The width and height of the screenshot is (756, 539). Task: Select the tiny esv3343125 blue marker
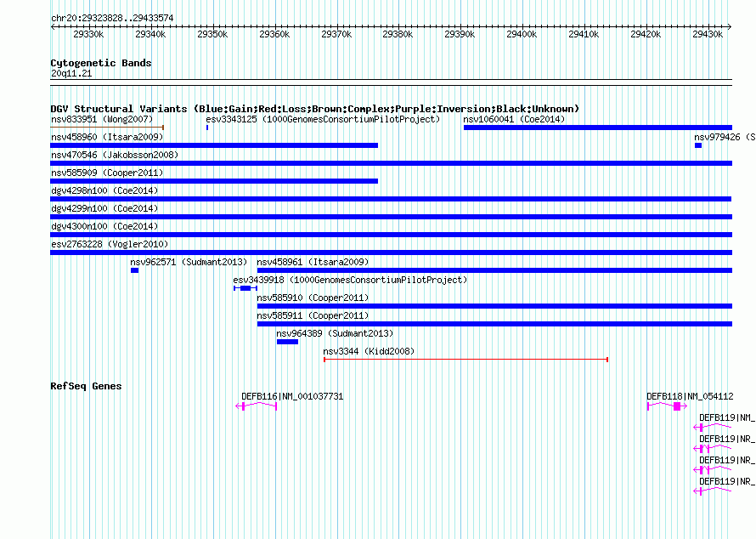pyautogui.click(x=207, y=128)
